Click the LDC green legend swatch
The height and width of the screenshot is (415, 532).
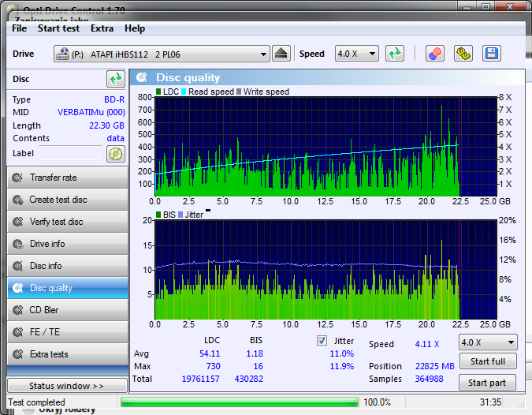[x=158, y=92]
